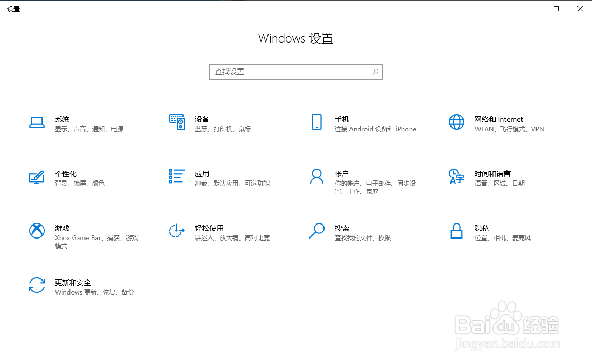
Task: Open 网络和 Internet via the globe icon
Action: click(456, 122)
